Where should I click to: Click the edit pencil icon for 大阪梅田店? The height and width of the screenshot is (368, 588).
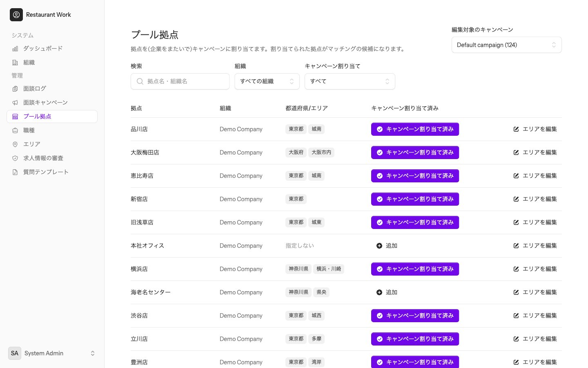[516, 153]
